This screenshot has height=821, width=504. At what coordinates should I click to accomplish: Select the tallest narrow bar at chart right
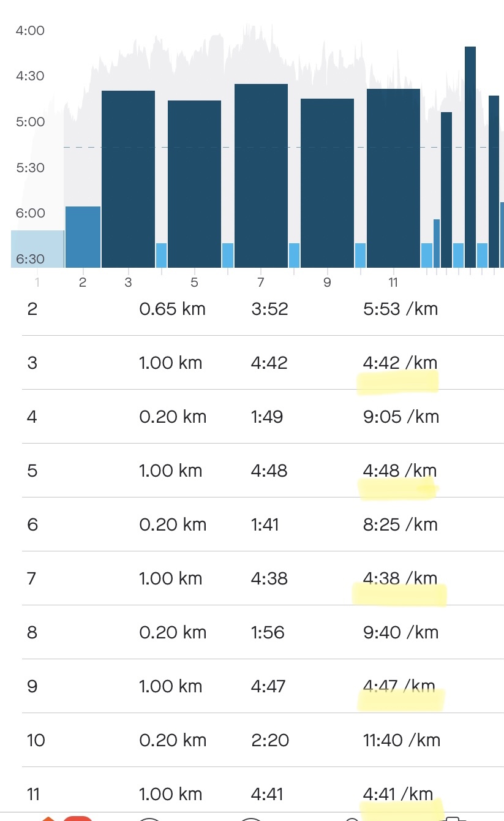470,157
